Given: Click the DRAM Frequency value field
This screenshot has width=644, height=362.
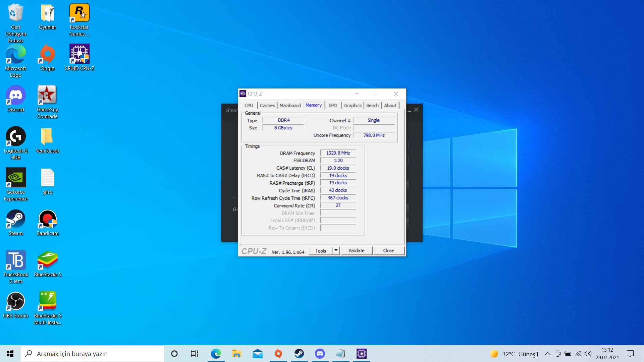Looking at the screenshot, I should click(x=338, y=153).
